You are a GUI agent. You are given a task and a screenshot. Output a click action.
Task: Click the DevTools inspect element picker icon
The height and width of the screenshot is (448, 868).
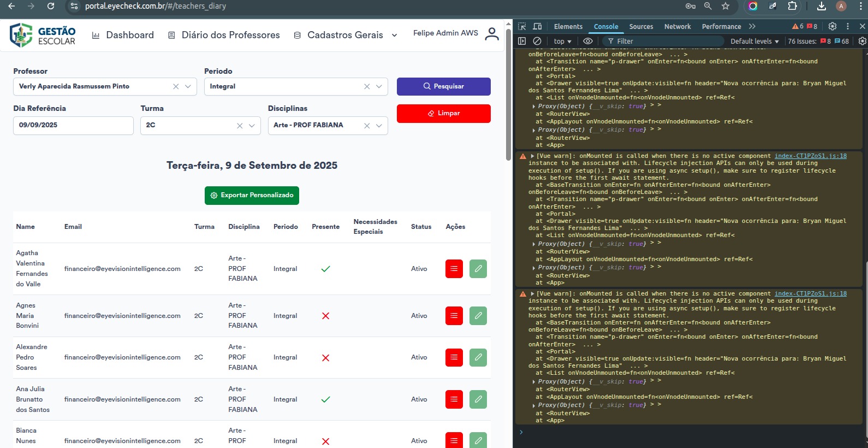click(x=522, y=26)
